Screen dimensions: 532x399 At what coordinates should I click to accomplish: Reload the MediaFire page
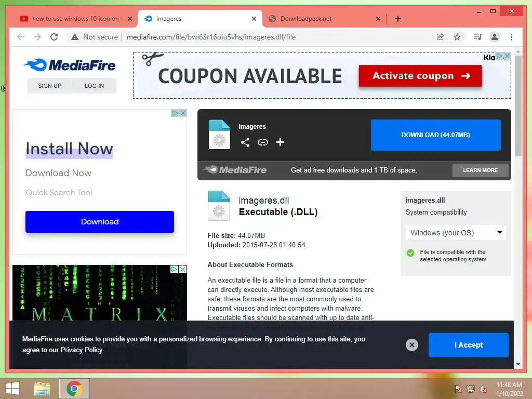click(x=54, y=37)
